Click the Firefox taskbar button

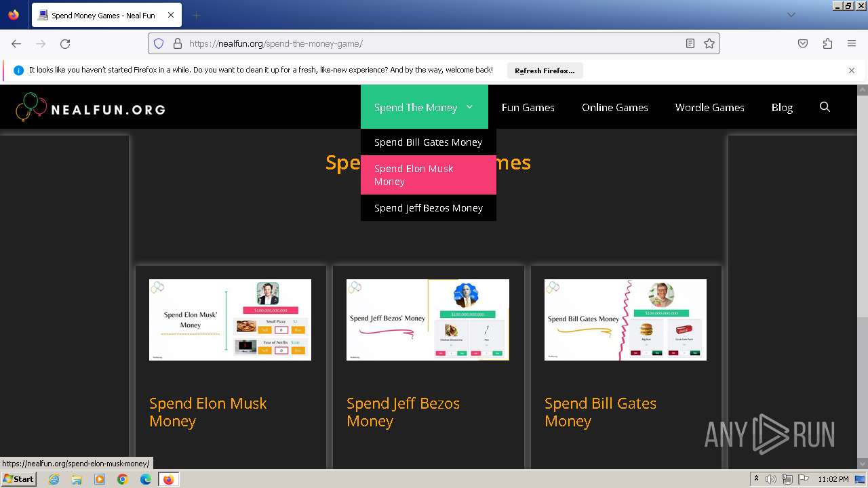point(168,479)
